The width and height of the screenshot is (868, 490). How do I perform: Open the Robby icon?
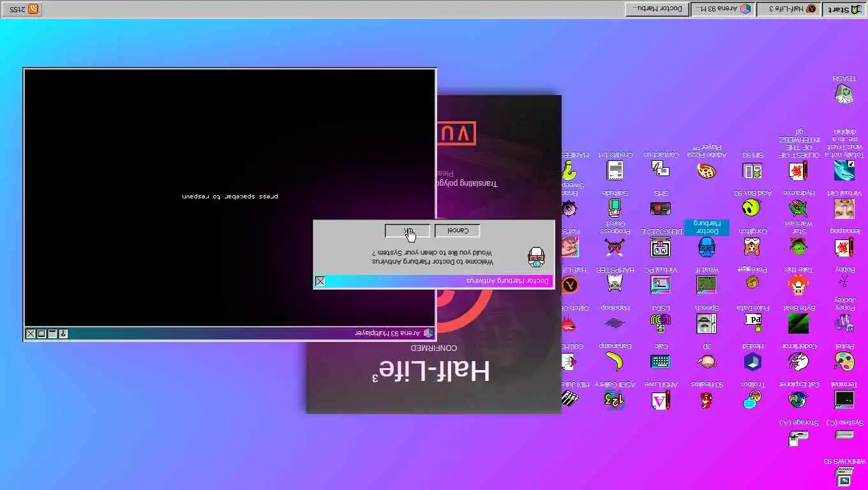pos(844,281)
